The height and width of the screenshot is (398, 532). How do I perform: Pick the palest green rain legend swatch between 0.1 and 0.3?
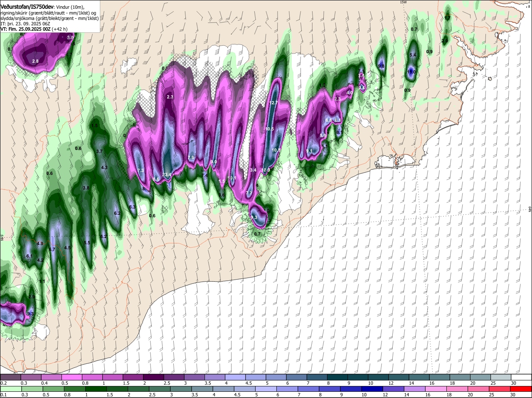click(12, 389)
